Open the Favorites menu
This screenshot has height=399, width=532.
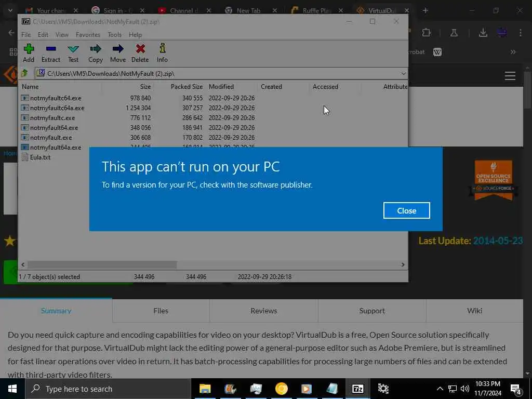tap(88, 35)
